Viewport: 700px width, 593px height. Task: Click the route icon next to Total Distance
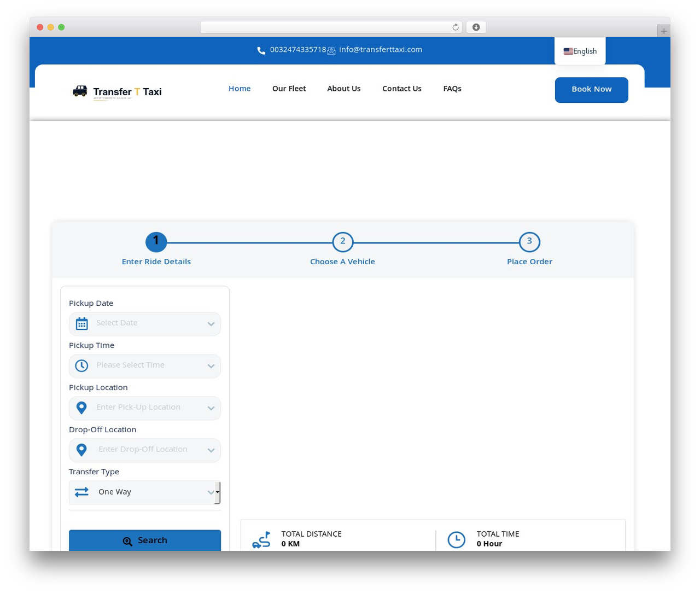click(x=261, y=540)
